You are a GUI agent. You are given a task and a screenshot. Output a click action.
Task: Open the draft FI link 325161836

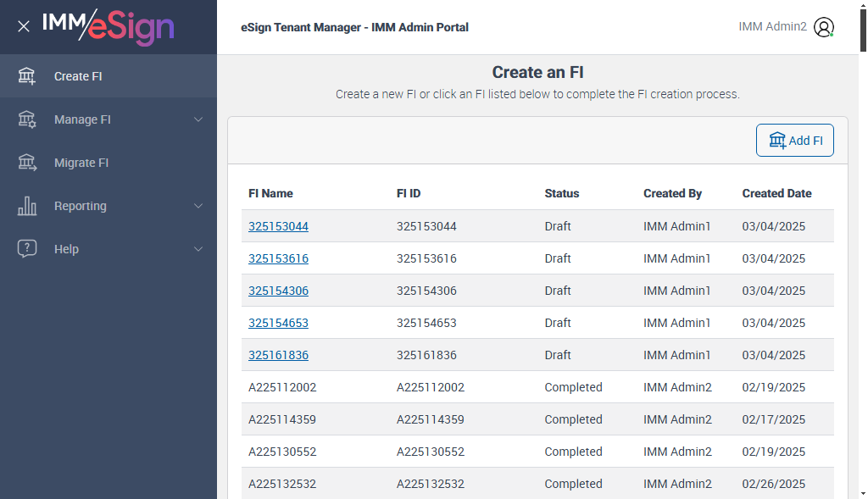[278, 355]
